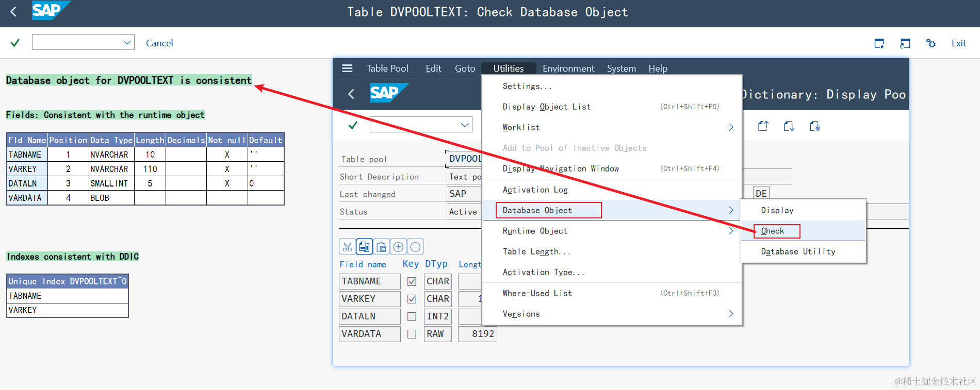Click back arrow in the Dictionary window
The width and height of the screenshot is (980, 390).
[351, 94]
